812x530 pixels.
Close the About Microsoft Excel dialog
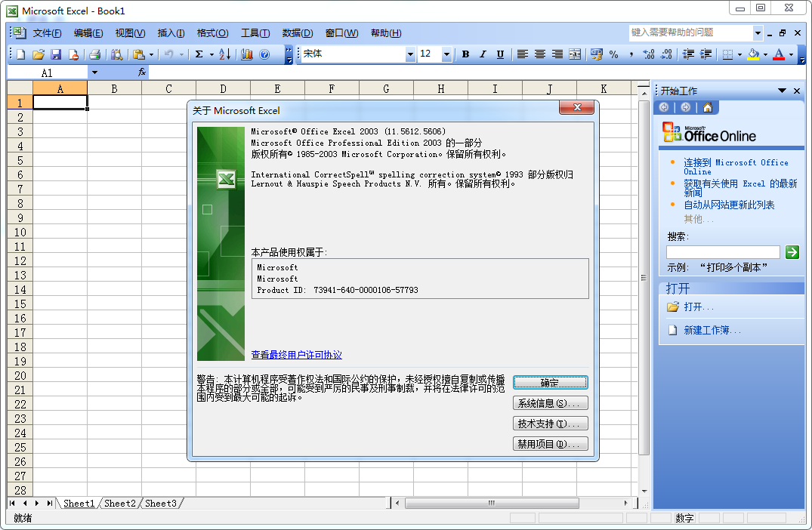pyautogui.click(x=577, y=107)
